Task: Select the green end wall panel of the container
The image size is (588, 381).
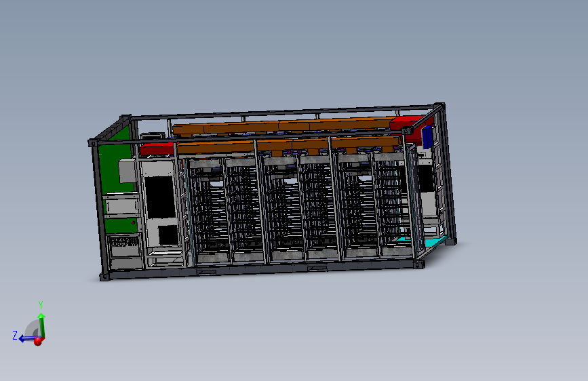Action: 114,169
